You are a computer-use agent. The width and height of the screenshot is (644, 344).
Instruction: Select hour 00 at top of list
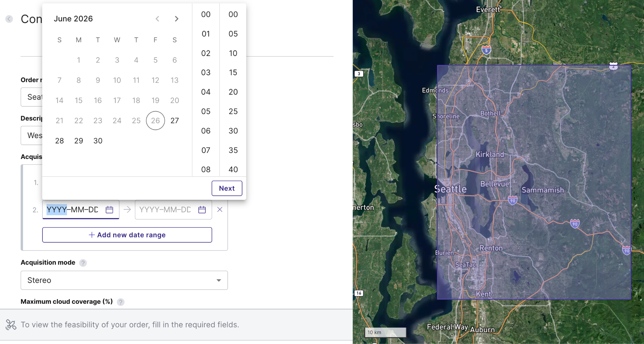[206, 14]
